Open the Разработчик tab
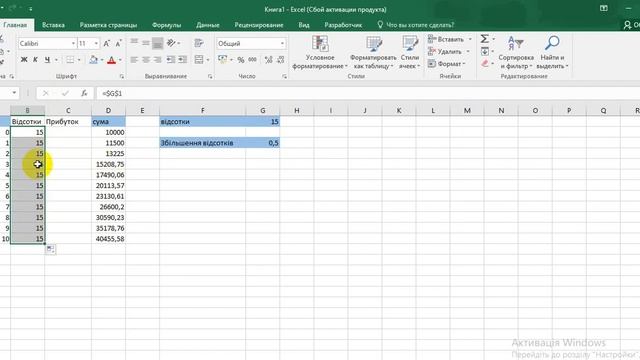The image size is (640, 360). (343, 25)
